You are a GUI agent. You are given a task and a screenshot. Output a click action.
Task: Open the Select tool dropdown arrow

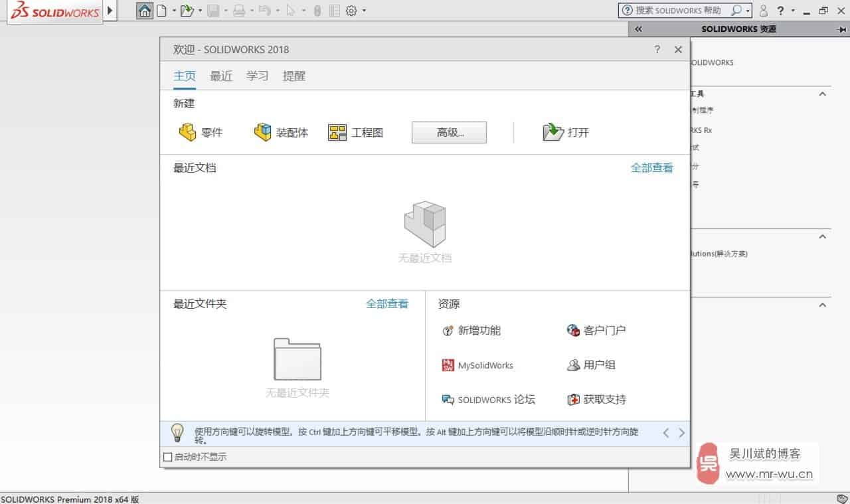tap(303, 11)
